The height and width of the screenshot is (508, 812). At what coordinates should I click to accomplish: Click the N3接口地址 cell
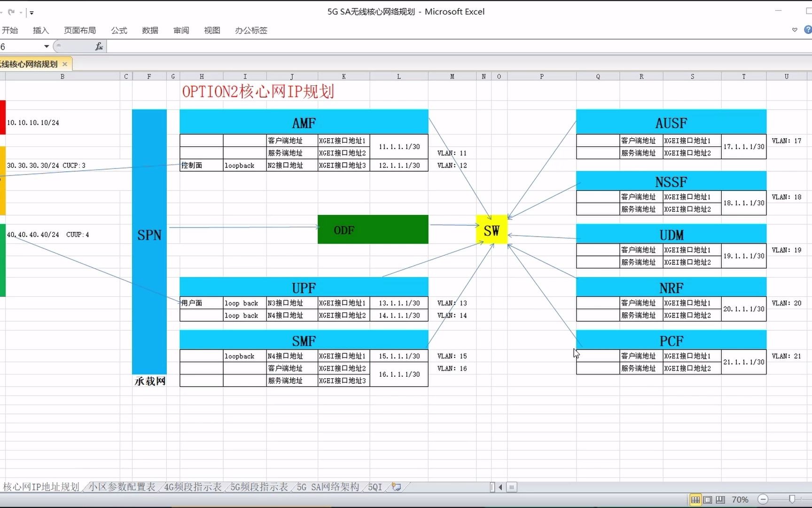tap(292, 303)
